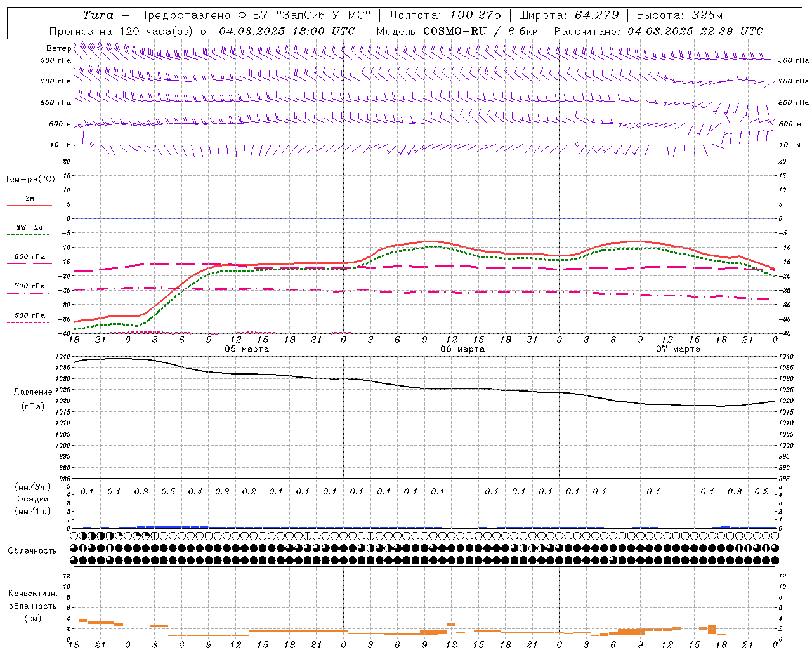Click the "Широта: 64.279" header field
Viewport: 812px width, 650px height.
568,15
